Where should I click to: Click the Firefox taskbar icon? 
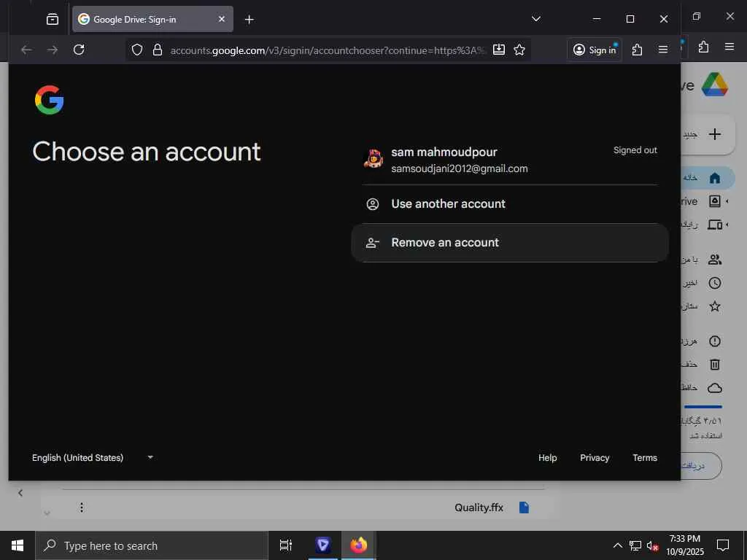359,545
